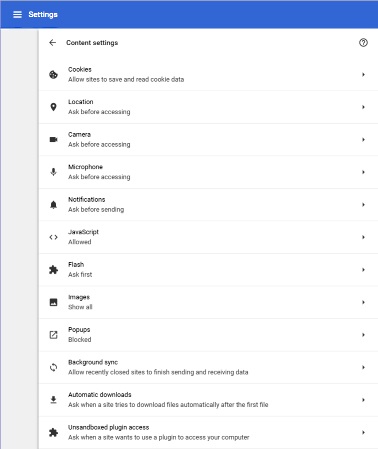The height and width of the screenshot is (449, 378).
Task: Open the help question mark icon
Action: tap(363, 42)
